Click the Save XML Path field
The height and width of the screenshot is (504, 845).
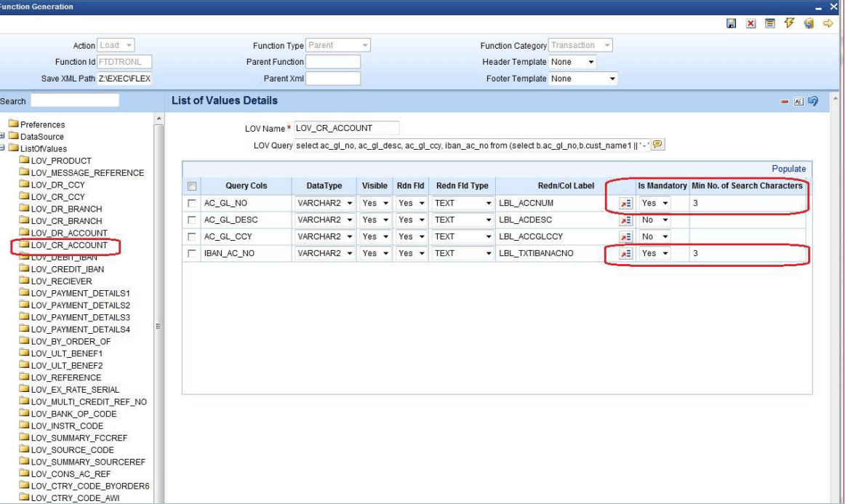(124, 79)
